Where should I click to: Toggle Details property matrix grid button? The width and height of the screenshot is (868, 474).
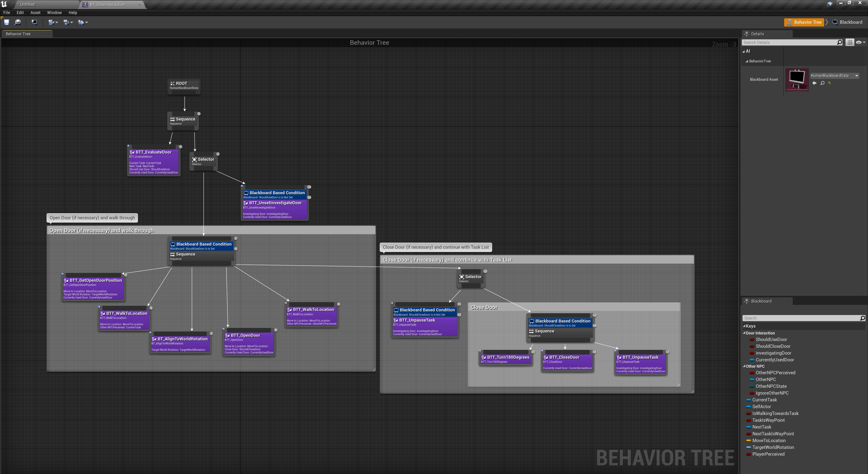click(850, 43)
